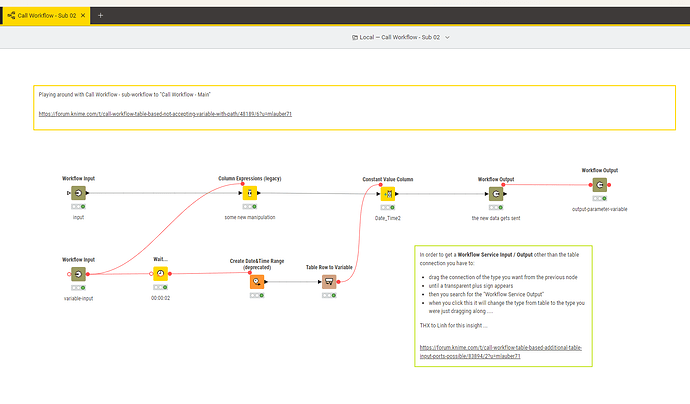This screenshot has width=690, height=404.
Task: Click 'THX to Linh for this insight' text
Action: [x=454, y=326]
